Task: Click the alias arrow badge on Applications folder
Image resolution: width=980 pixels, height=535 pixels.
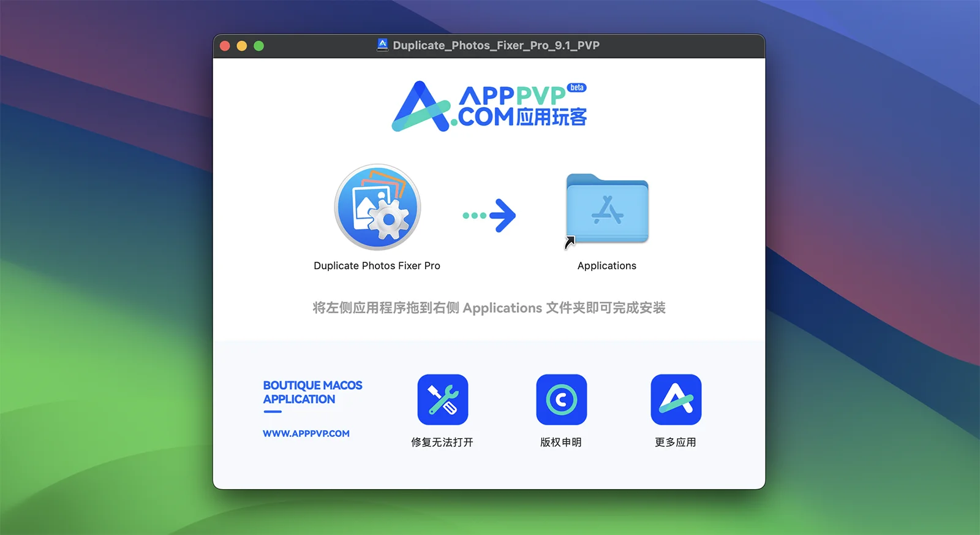Action: pos(570,243)
